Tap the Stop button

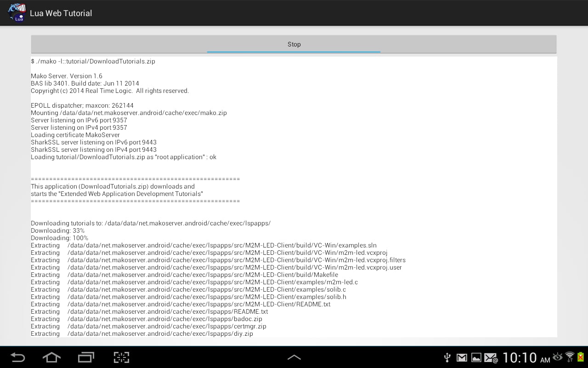pyautogui.click(x=294, y=44)
